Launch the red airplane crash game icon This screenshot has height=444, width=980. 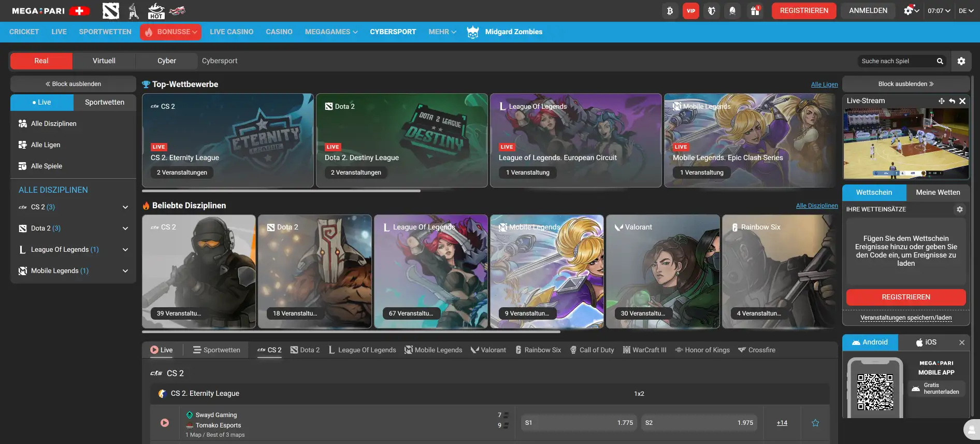coord(177,10)
